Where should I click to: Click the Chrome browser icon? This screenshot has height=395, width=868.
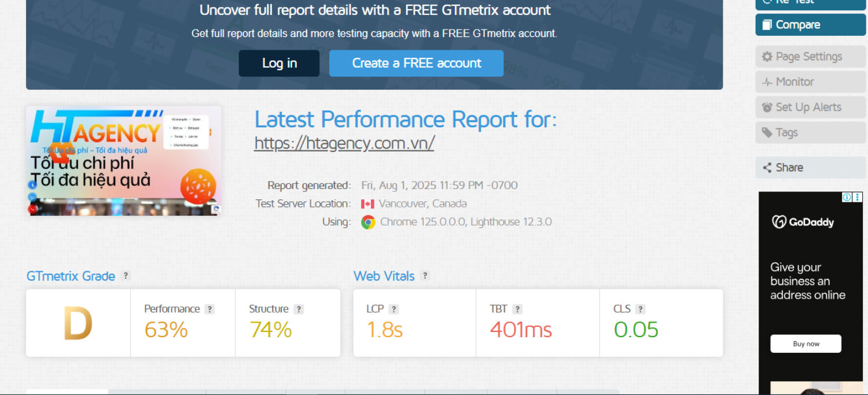coord(368,222)
